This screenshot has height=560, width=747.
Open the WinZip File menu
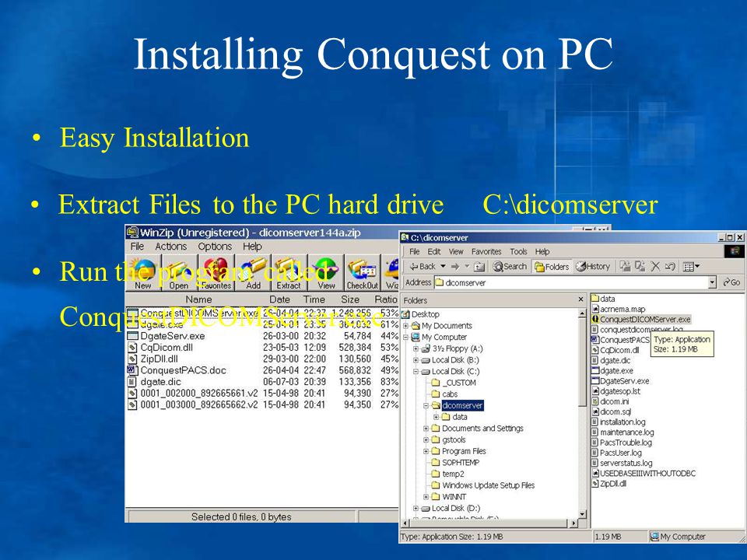(137, 247)
